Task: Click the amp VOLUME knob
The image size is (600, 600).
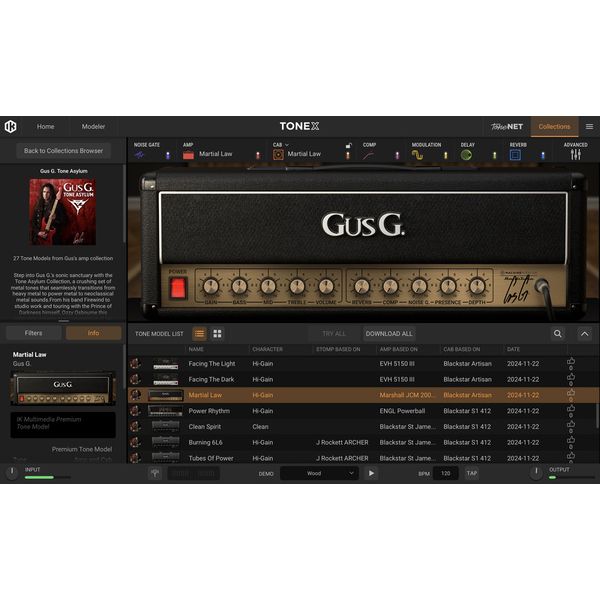Action: click(x=326, y=286)
